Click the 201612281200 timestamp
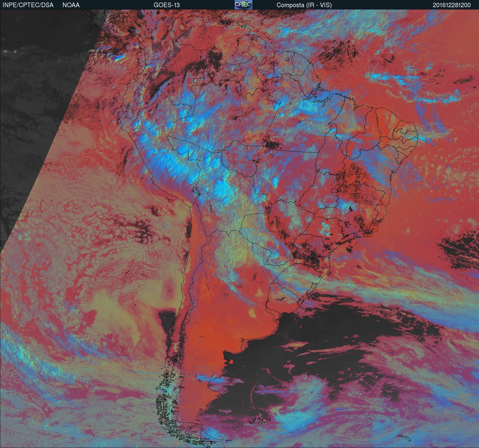 pyautogui.click(x=452, y=5)
